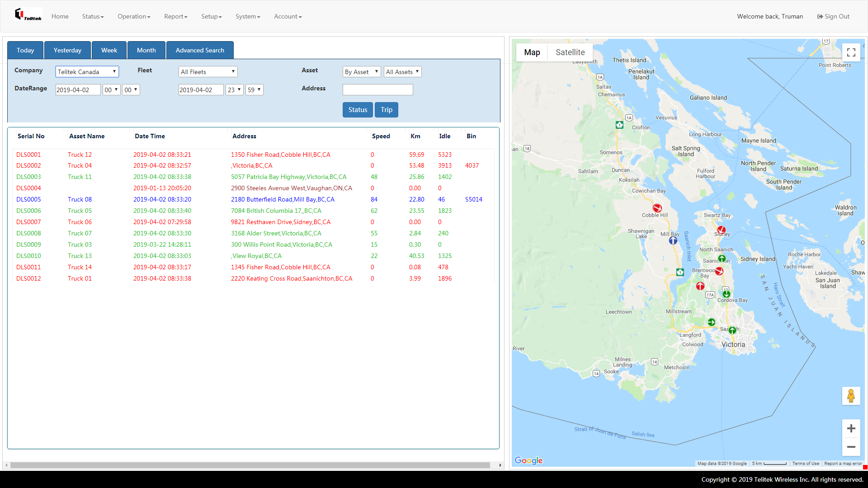
Task: Zoom out on the map
Action: pos(851,447)
